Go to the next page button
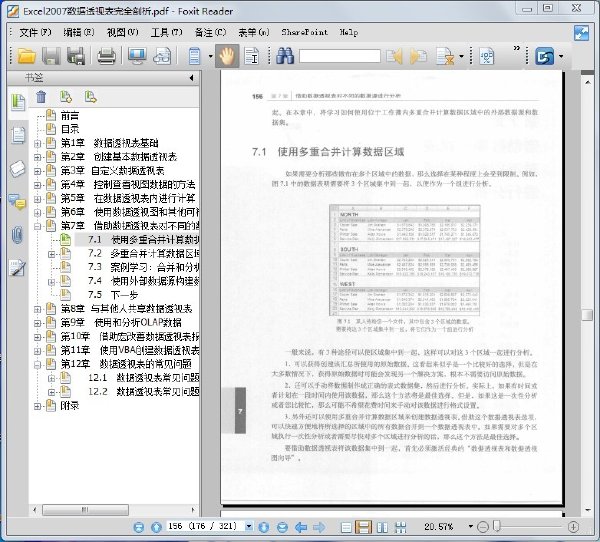 pos(264,527)
